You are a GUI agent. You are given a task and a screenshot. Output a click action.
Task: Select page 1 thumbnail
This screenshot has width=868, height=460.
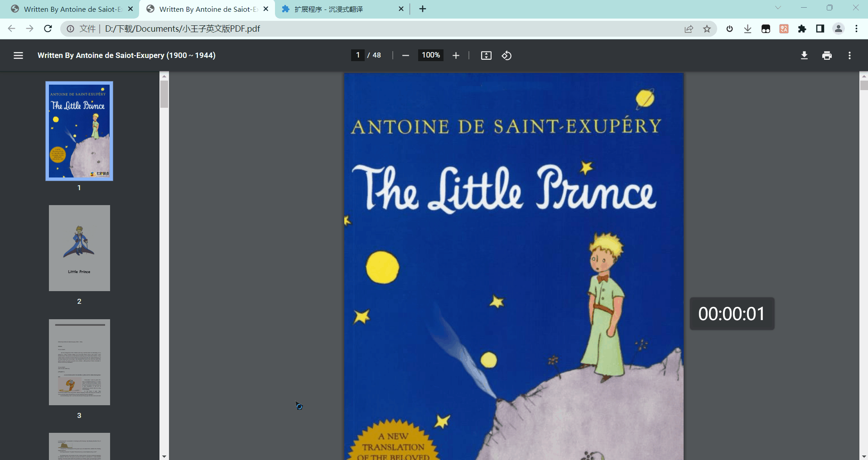point(79,131)
